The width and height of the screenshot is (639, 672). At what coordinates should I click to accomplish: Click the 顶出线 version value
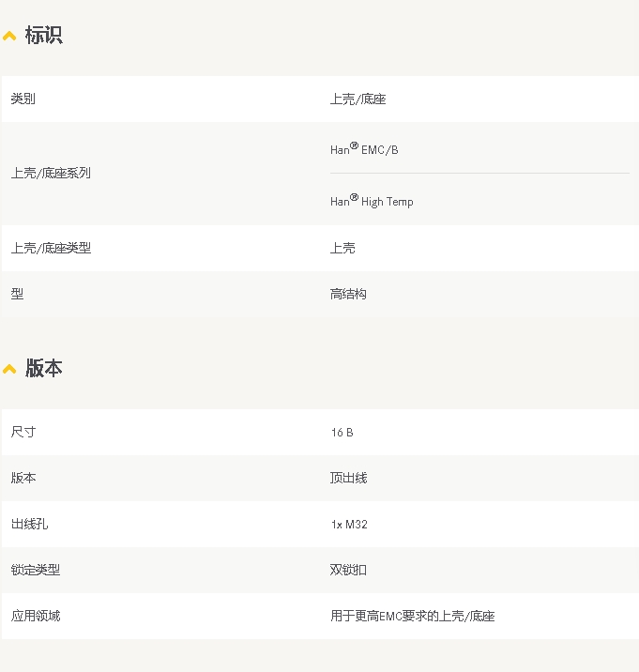348,478
